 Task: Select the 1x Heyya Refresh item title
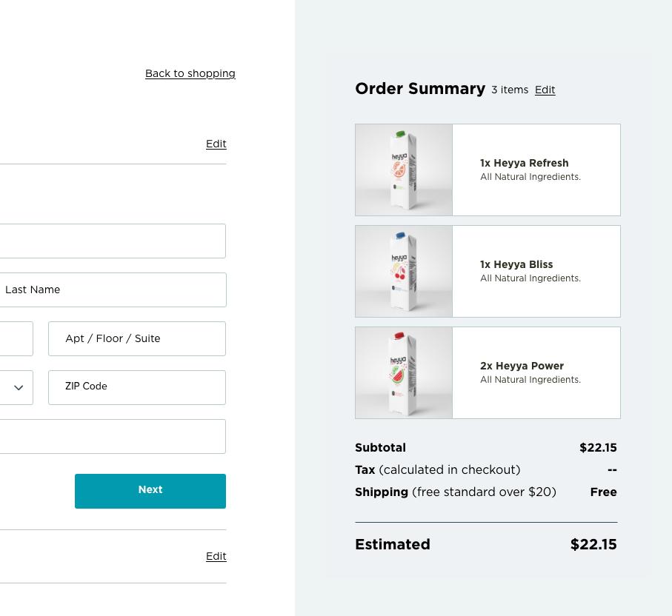pyautogui.click(x=524, y=164)
